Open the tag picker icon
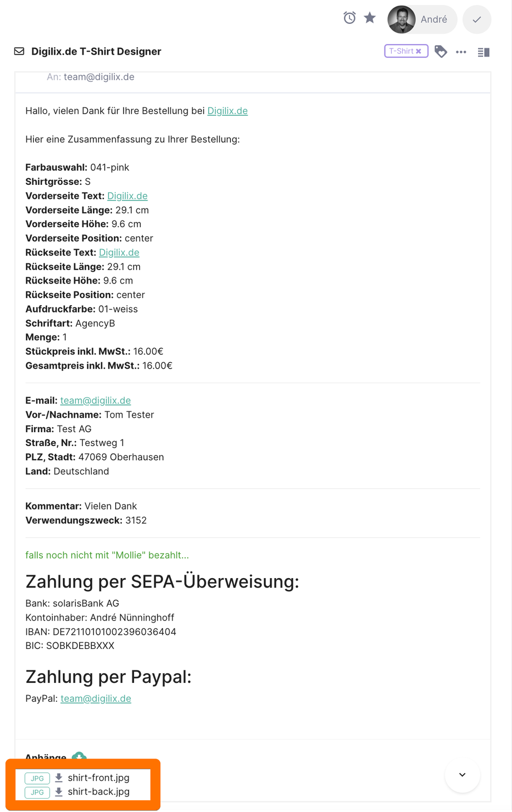The height and width of the screenshot is (812, 512). click(x=441, y=52)
